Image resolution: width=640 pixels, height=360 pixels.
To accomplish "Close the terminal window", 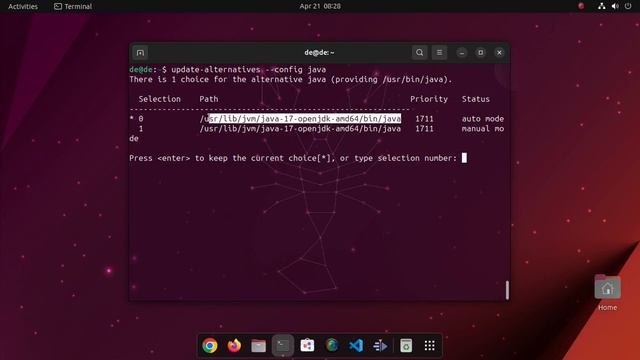I will coord(499,53).
